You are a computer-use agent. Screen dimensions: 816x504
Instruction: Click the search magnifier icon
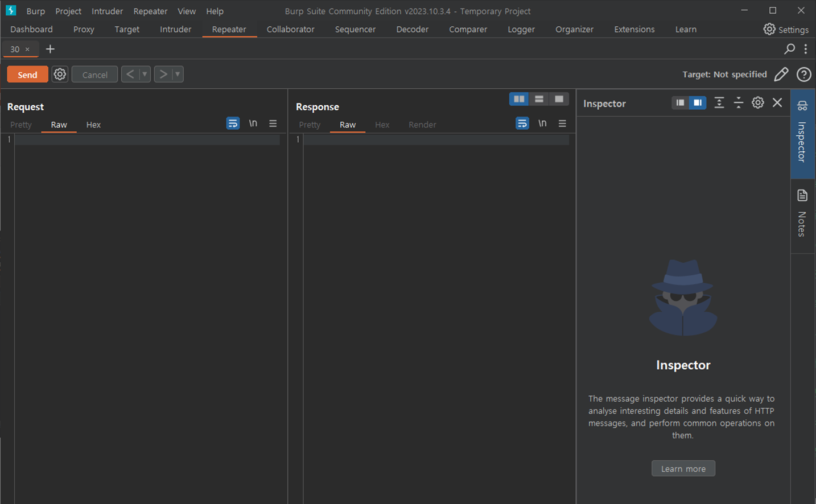(789, 49)
